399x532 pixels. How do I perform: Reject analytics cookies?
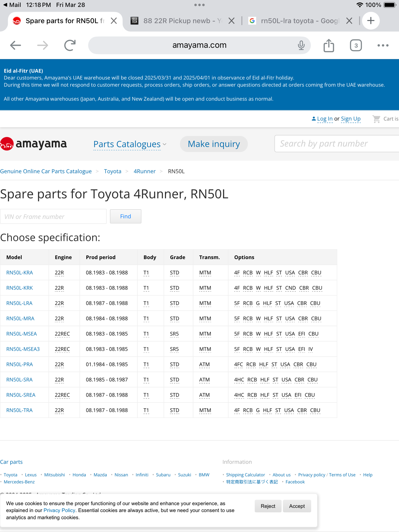point(268,506)
